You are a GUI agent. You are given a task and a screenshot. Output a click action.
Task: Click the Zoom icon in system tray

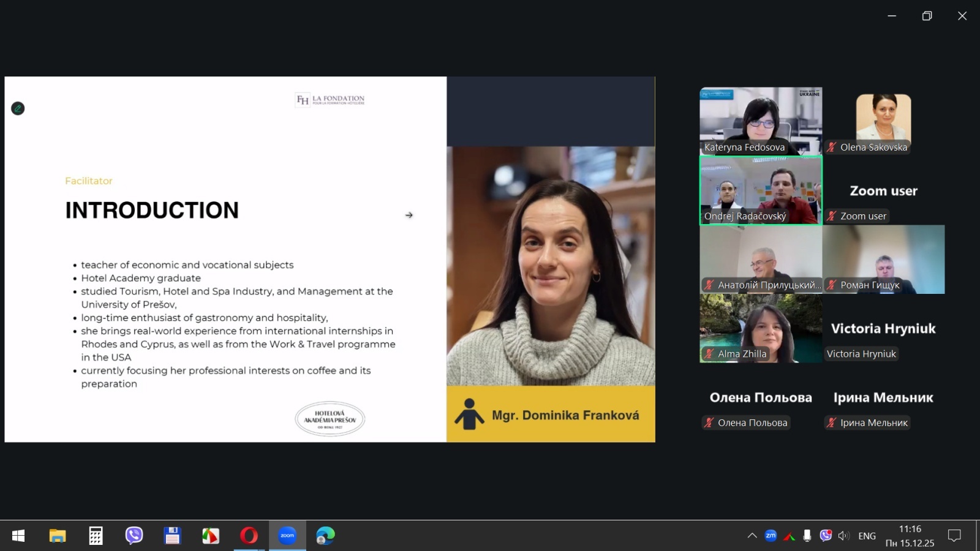pos(771,536)
